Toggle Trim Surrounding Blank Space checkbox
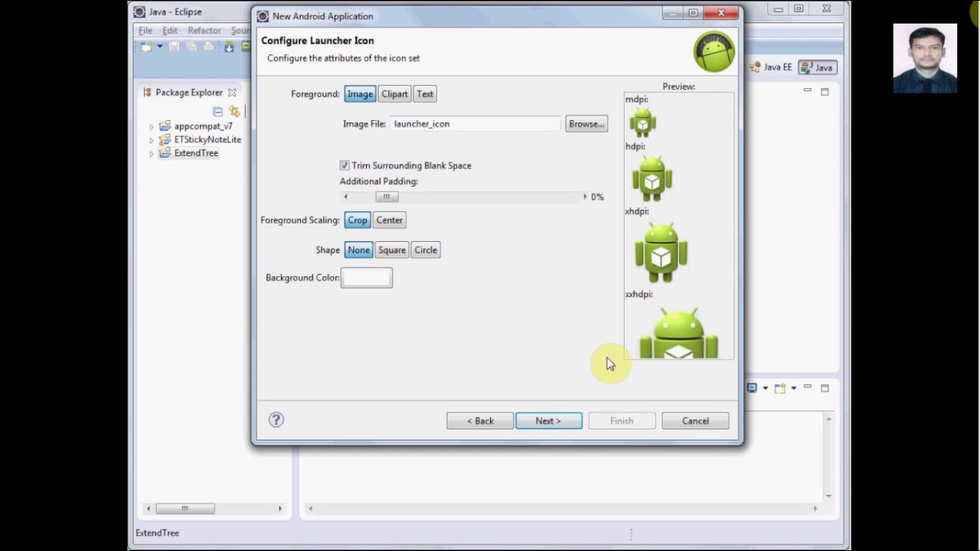980x551 pixels. point(345,165)
